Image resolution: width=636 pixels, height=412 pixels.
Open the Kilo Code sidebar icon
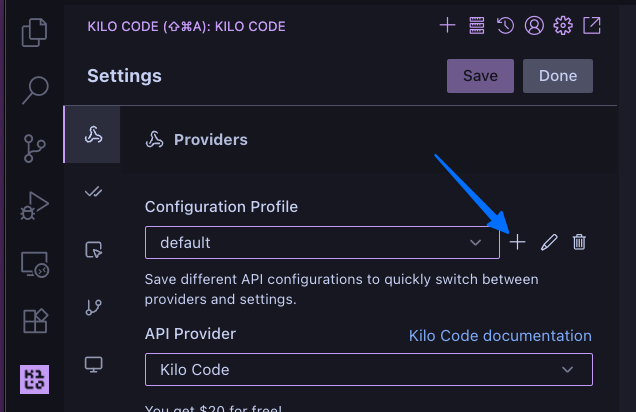tap(35, 380)
